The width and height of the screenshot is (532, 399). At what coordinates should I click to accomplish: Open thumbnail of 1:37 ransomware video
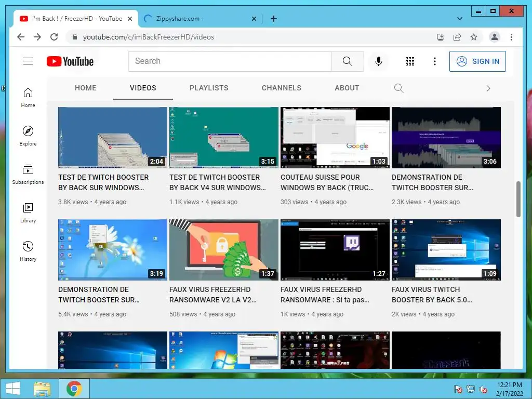pyautogui.click(x=224, y=250)
